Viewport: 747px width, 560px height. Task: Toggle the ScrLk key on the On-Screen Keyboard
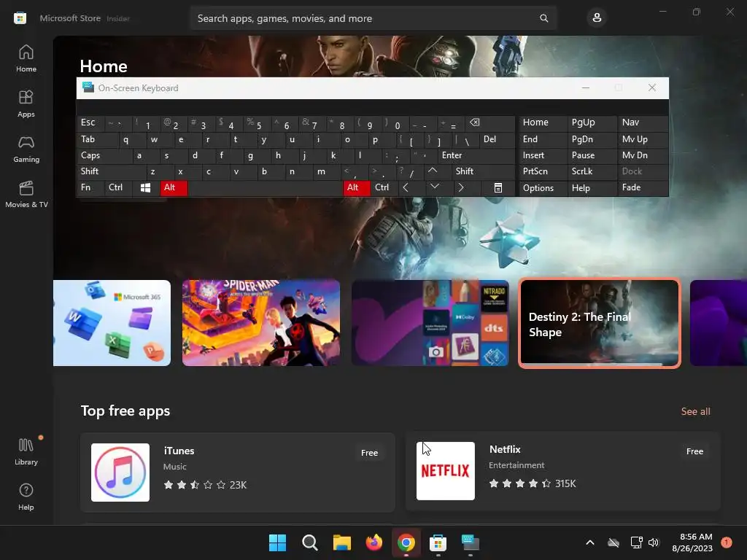click(592, 171)
